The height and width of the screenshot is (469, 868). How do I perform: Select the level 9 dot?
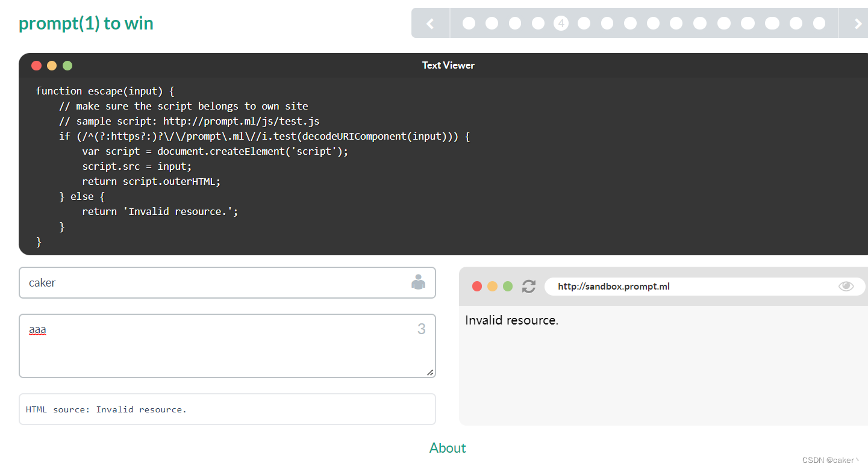[676, 23]
